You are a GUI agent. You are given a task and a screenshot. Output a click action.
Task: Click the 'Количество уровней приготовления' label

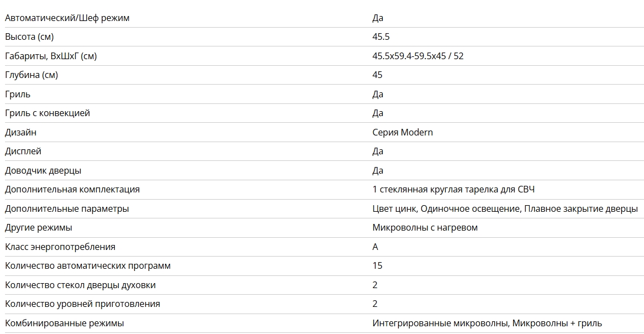(x=82, y=304)
